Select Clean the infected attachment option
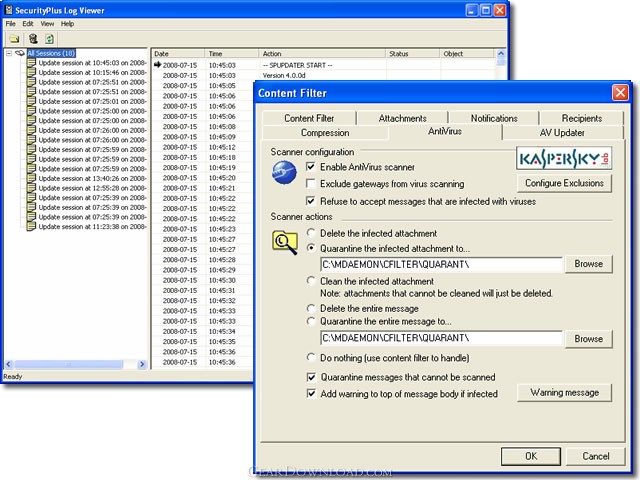This screenshot has height=480, width=640. [311, 281]
